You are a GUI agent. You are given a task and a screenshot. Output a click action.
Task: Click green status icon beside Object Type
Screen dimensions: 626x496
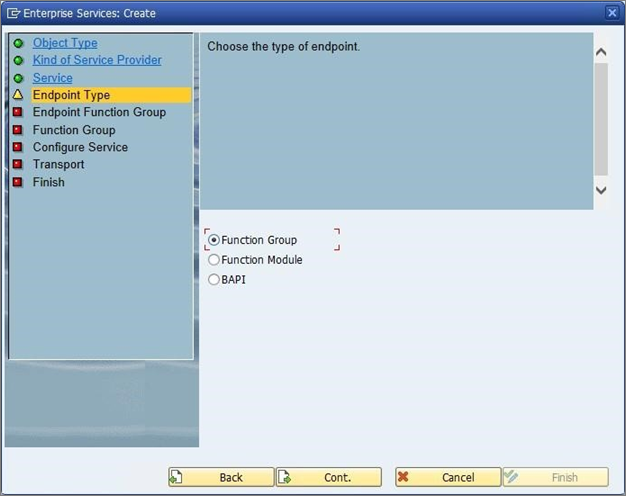[18, 43]
